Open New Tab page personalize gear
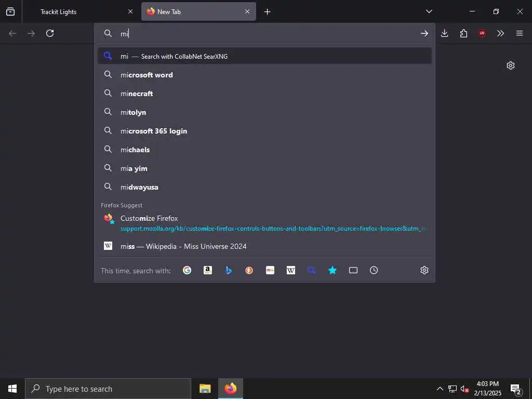The width and height of the screenshot is (532, 399). 511,65
